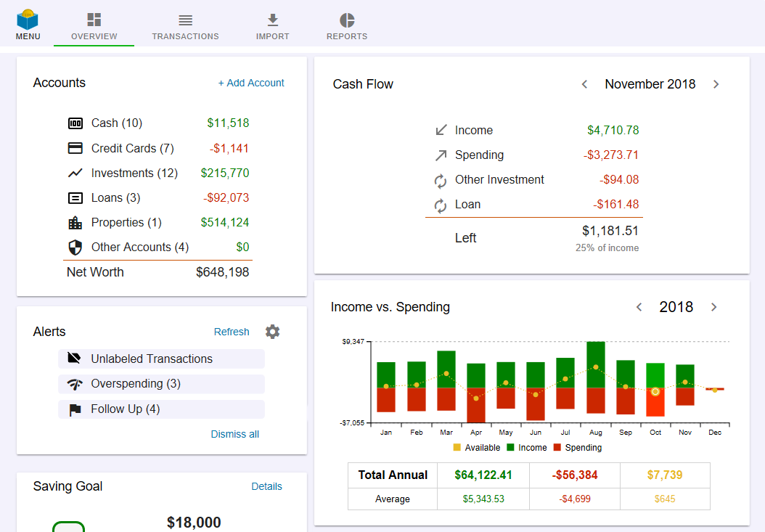Toggle Spending series in chart legend
Viewport: 765px width, 532px height.
point(577,448)
